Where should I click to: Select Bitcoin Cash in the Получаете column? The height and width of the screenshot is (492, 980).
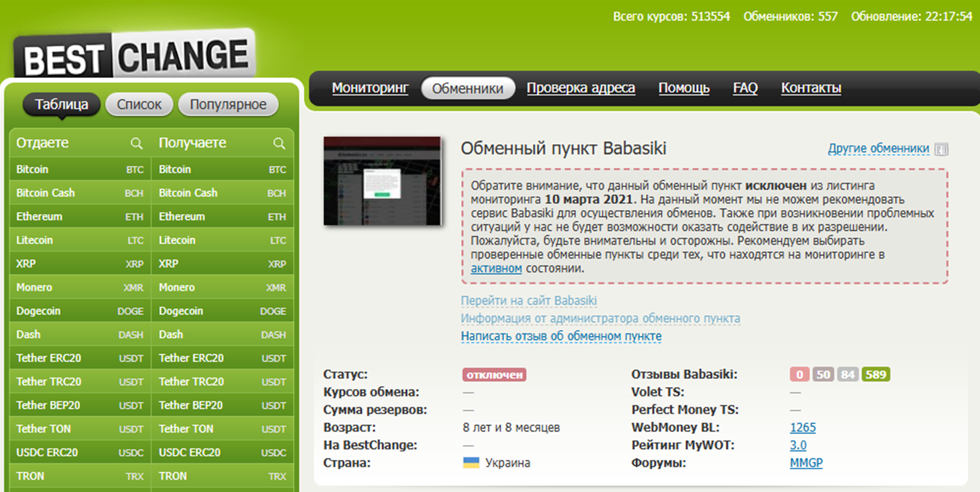tap(223, 193)
